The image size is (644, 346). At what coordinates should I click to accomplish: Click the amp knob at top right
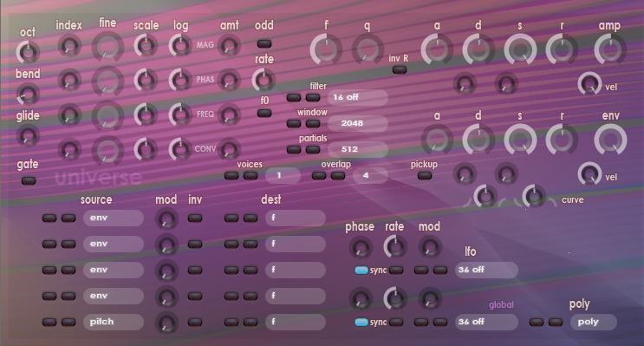610,49
